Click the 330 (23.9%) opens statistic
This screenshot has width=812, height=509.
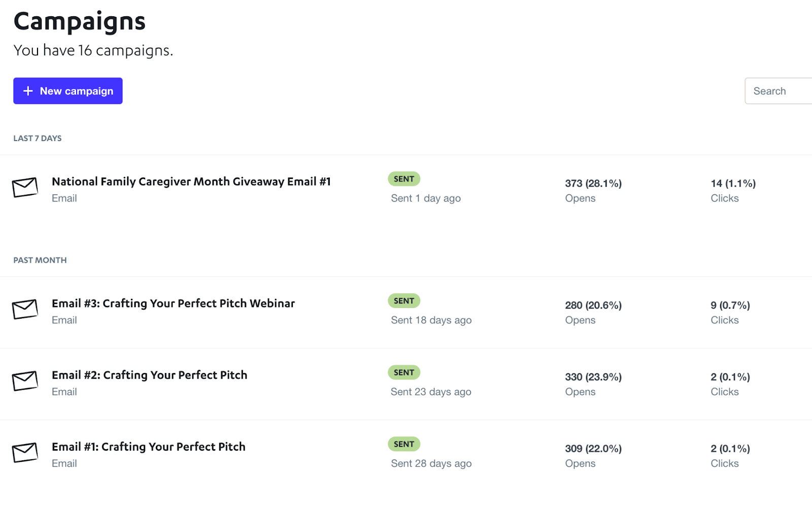click(x=593, y=377)
